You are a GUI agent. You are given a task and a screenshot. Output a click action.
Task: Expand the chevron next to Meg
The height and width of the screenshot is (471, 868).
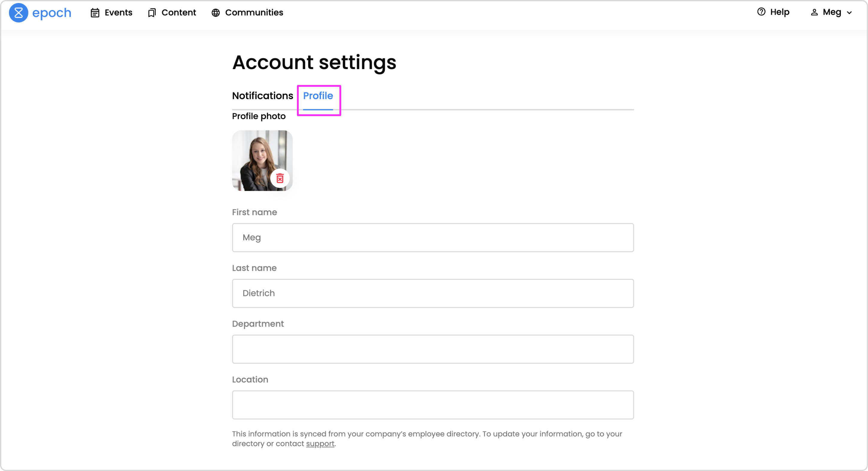coord(849,13)
